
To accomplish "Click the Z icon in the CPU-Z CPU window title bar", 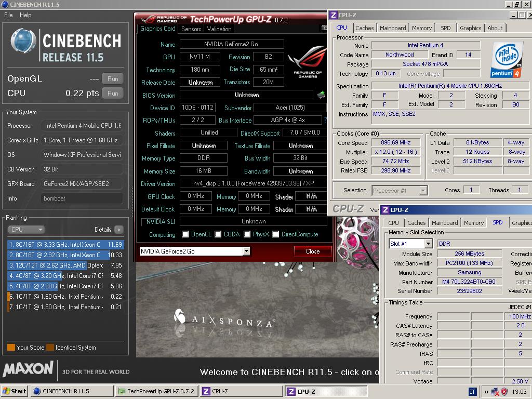I will coord(334,15).
